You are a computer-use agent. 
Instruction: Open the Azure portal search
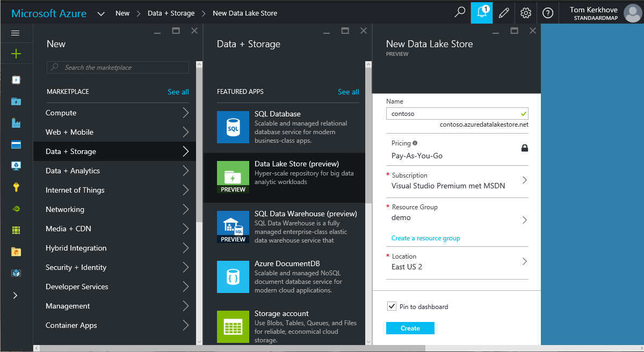pos(459,12)
